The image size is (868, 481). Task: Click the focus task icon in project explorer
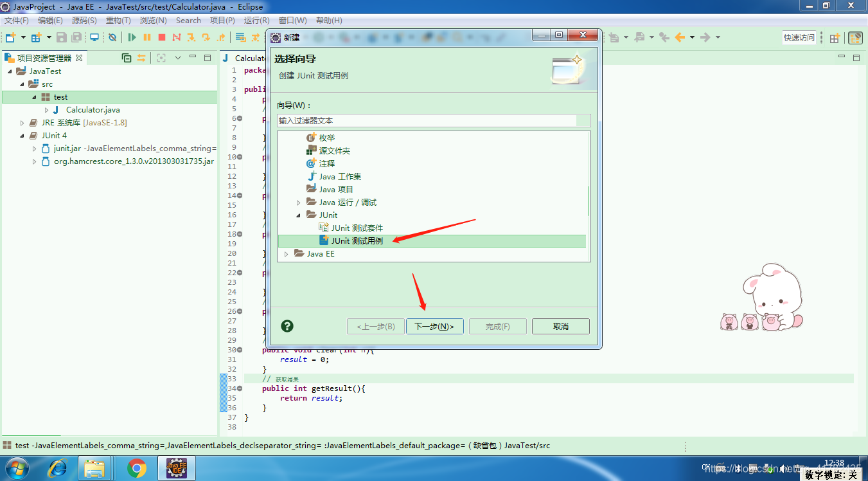point(161,58)
